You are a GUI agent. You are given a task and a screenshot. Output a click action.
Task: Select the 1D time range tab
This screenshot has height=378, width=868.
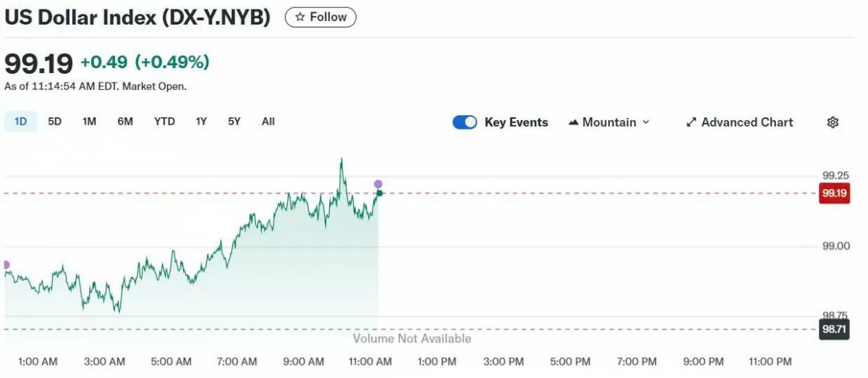tap(20, 122)
